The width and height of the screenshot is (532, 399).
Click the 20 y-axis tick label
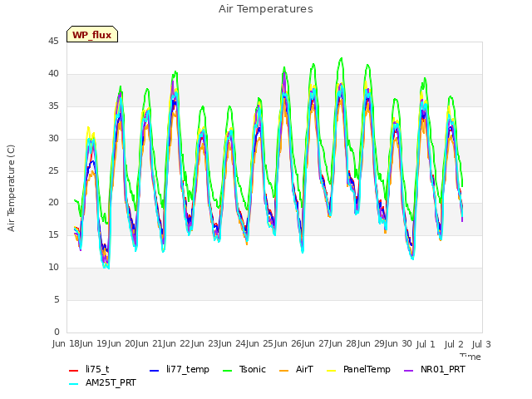[53, 202]
